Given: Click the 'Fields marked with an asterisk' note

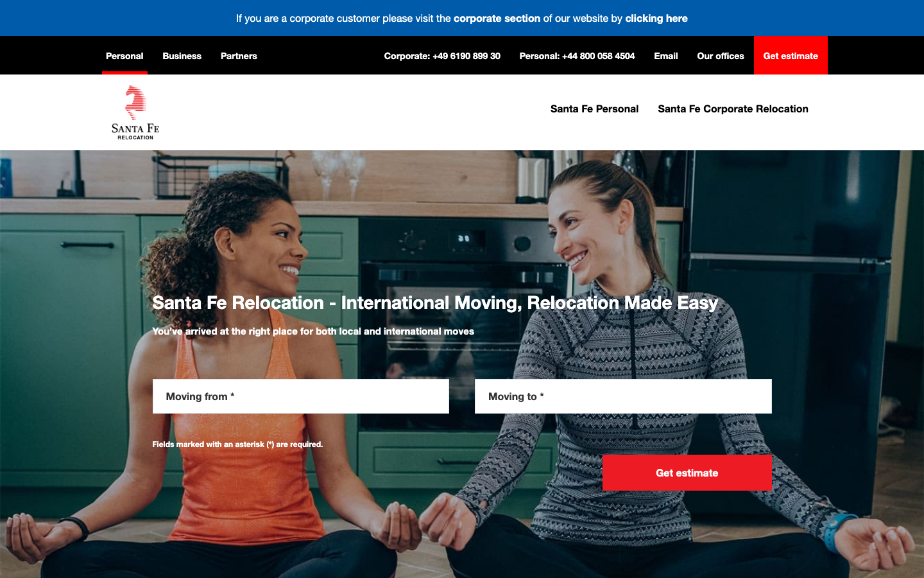Looking at the screenshot, I should pyautogui.click(x=237, y=444).
